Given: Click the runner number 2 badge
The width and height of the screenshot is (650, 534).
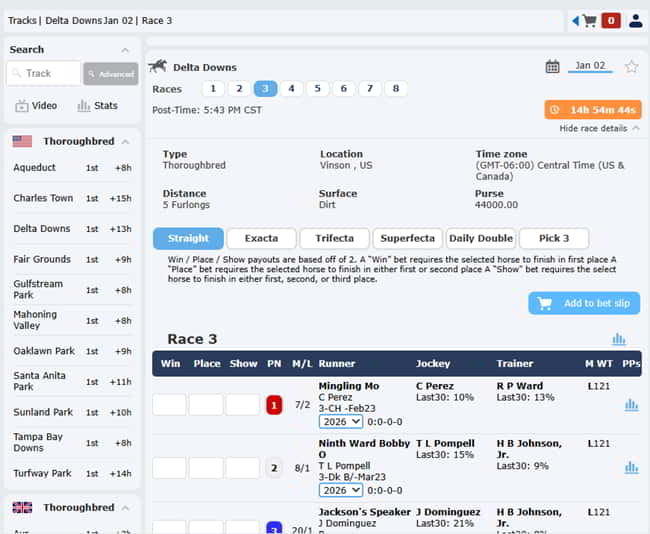Looking at the screenshot, I should pos(274,468).
